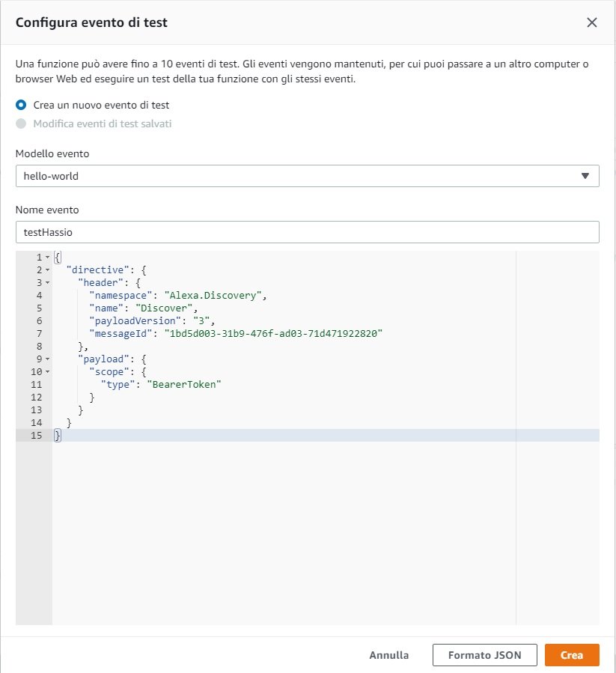Screen dimensions: 616x673
Task: Click the Formato JSON button
Action: [484, 654]
